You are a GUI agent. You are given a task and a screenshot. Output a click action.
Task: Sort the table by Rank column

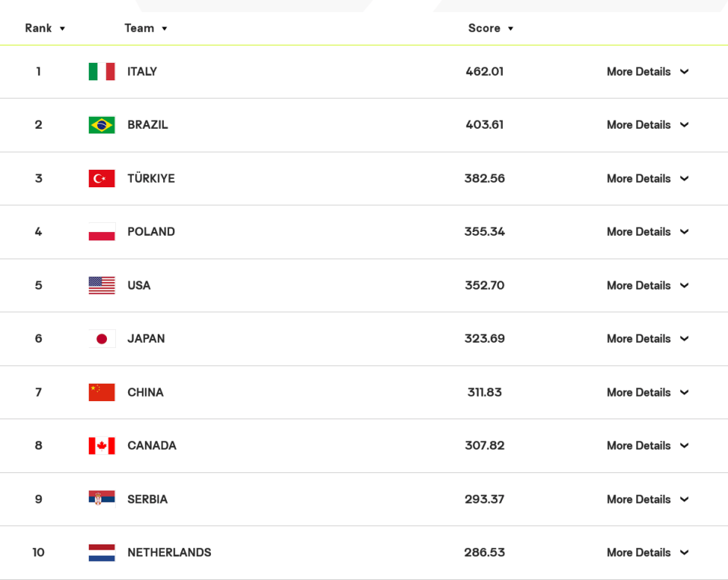45,28
